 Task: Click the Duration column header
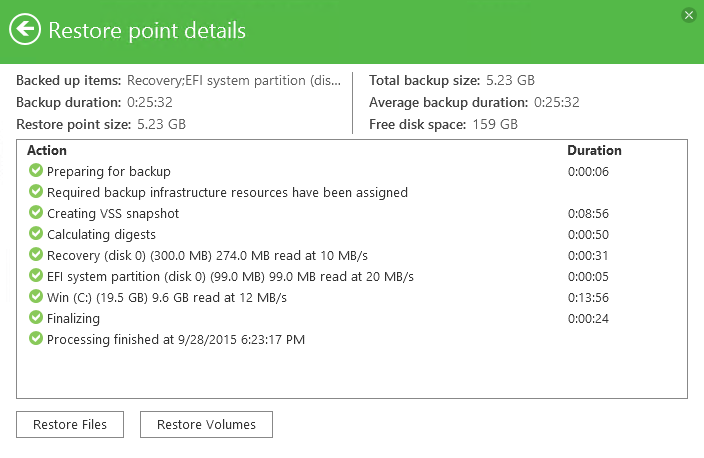tap(594, 150)
